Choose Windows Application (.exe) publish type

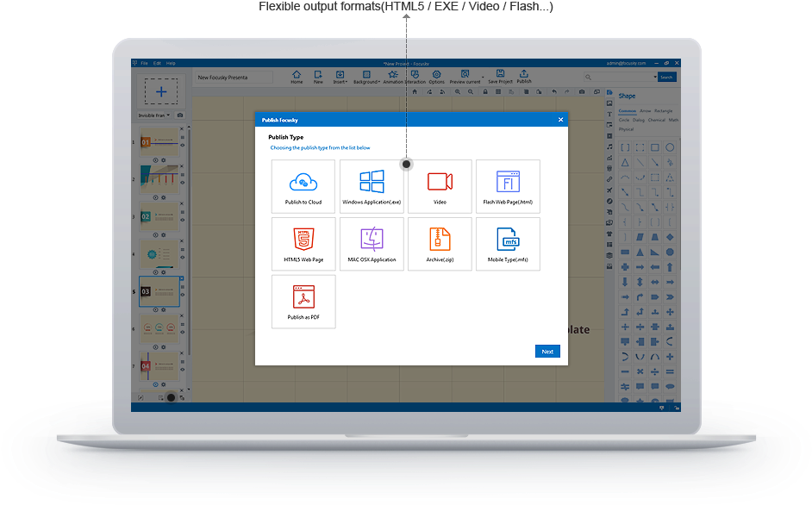[372, 186]
